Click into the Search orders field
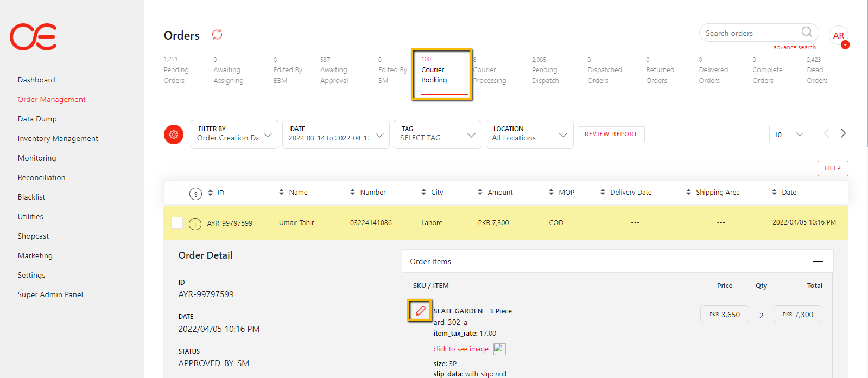 coord(749,33)
